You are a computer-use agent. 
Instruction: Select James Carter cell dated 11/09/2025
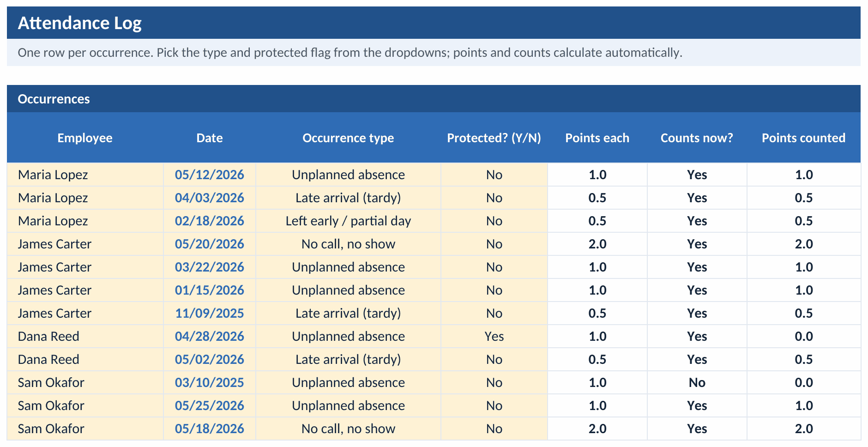[x=85, y=313]
